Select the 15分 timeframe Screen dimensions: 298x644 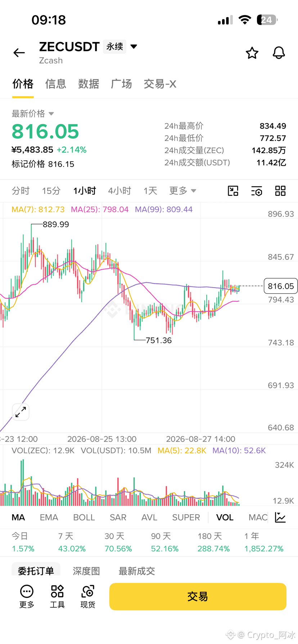point(51,190)
